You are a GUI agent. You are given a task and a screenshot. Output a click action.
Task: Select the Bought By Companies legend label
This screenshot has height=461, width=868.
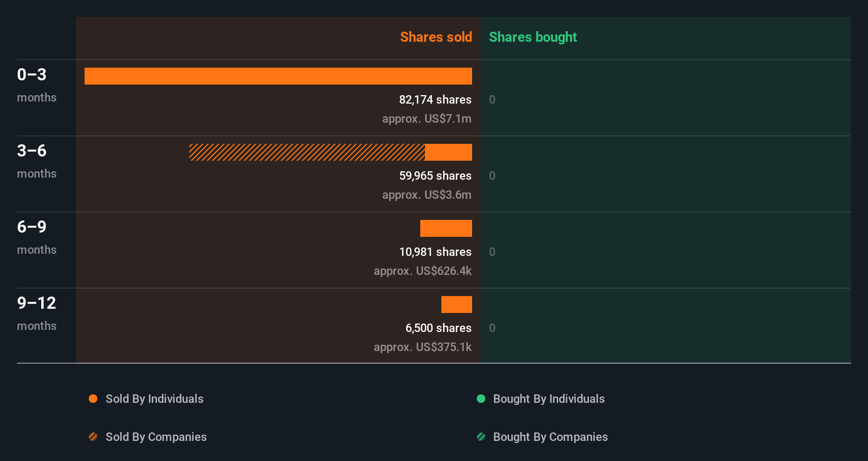click(x=550, y=437)
